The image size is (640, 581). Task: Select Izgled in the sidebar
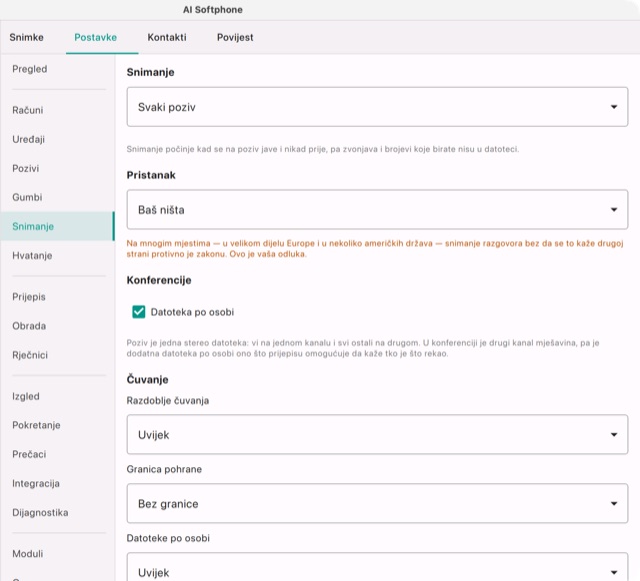tap(57, 396)
